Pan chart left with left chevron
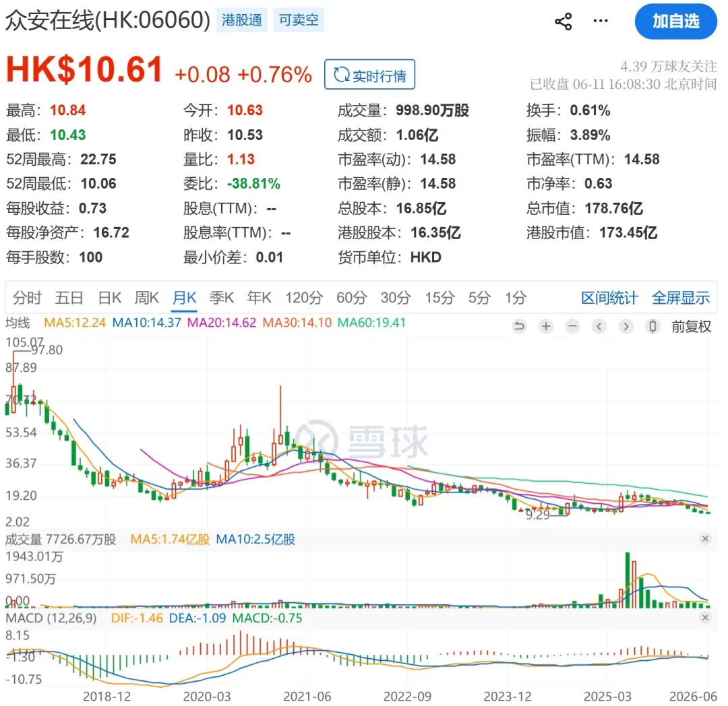728x706 pixels. tap(599, 327)
